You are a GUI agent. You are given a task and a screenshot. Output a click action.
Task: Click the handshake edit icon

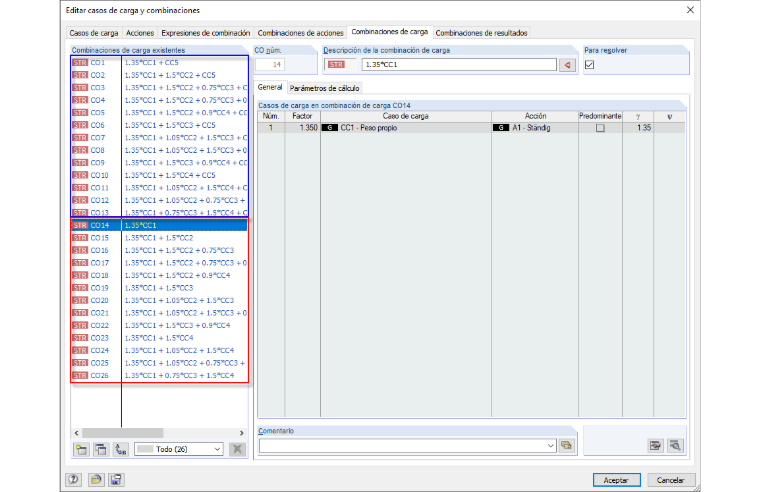(x=655, y=445)
